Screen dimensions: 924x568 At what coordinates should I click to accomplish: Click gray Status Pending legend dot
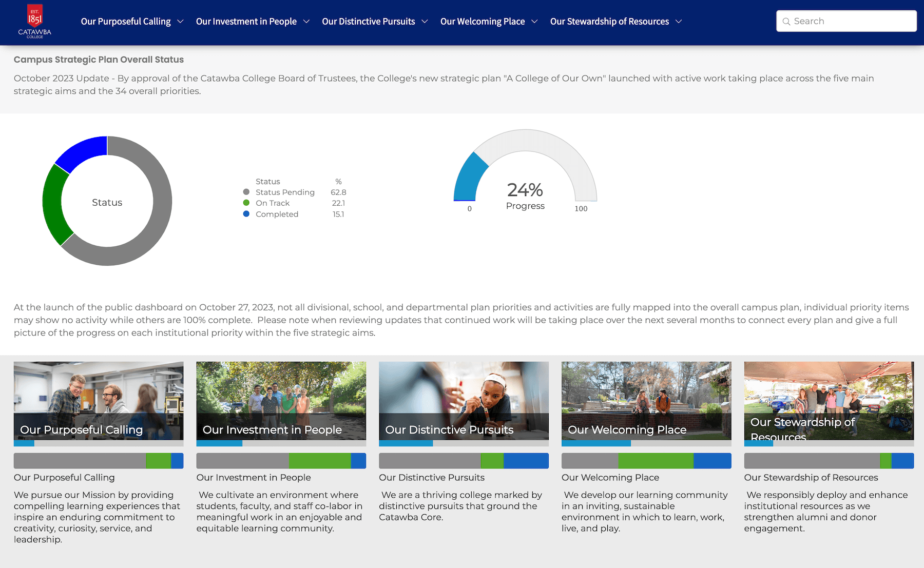[246, 192]
